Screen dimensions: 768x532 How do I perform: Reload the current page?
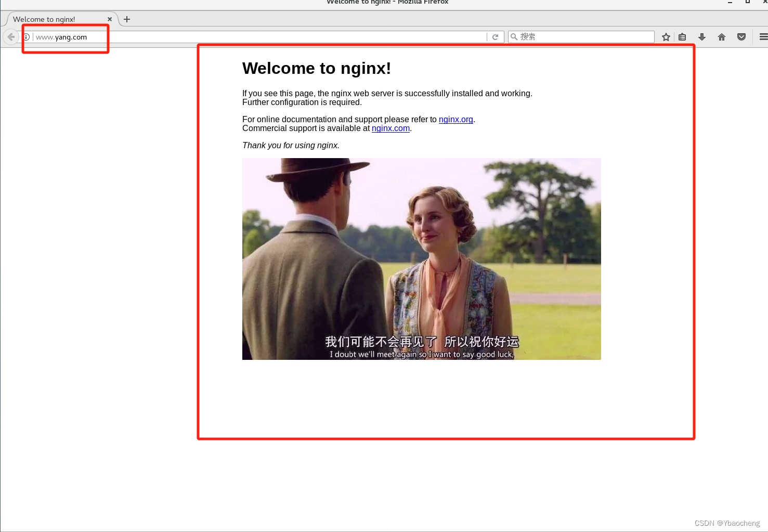[x=495, y=37]
